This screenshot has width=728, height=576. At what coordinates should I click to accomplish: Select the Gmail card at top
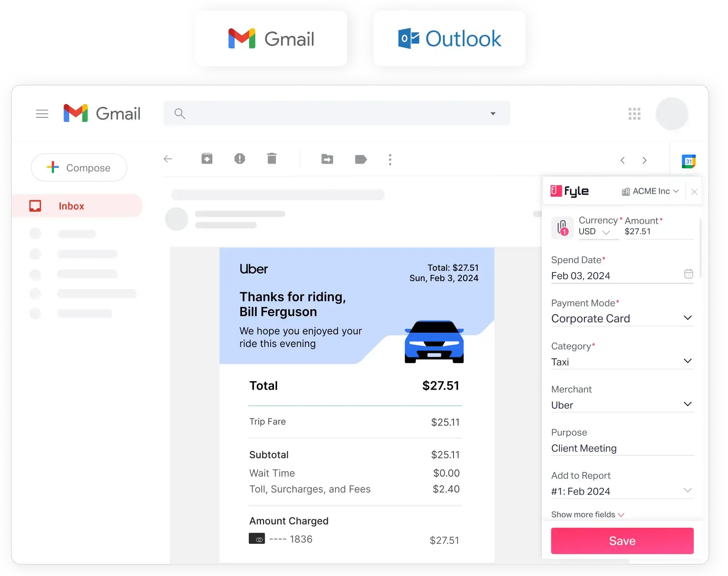tap(271, 38)
